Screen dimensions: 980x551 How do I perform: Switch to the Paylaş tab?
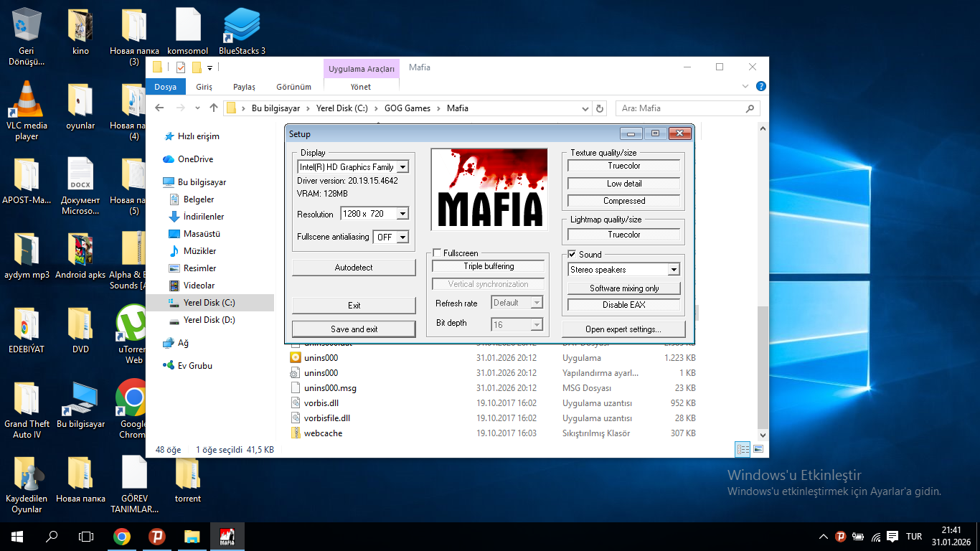pyautogui.click(x=244, y=87)
